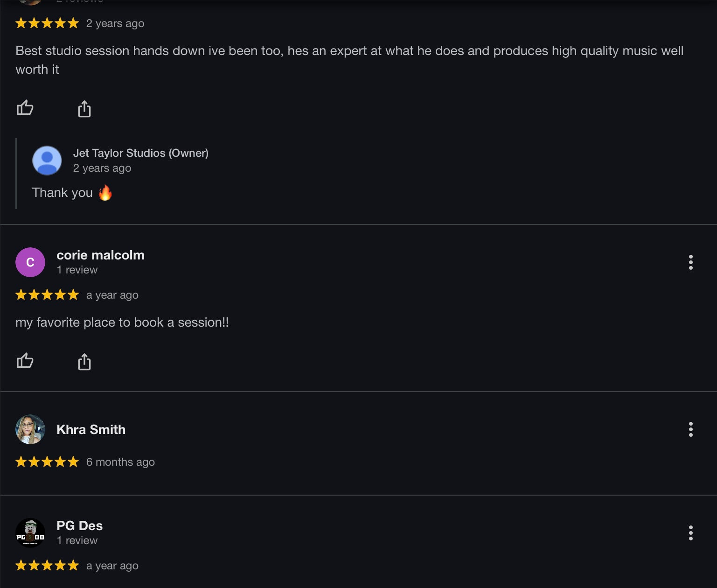The width and height of the screenshot is (717, 588).
Task: Like the 'Best studio session' review
Action: pos(25,108)
